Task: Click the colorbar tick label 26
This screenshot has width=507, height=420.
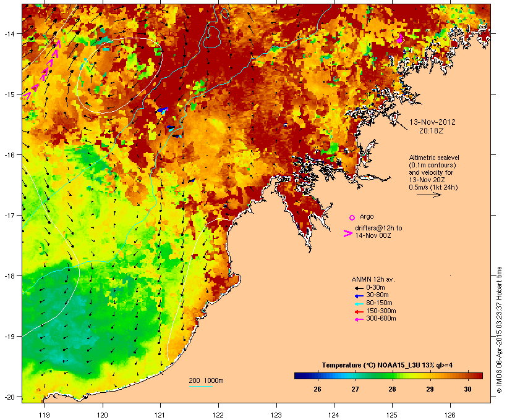Action: coord(318,389)
